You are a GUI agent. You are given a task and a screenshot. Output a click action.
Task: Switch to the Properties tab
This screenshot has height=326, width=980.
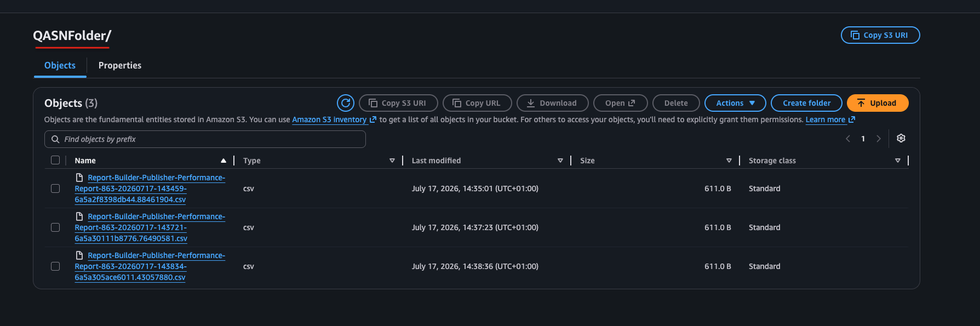pos(120,65)
